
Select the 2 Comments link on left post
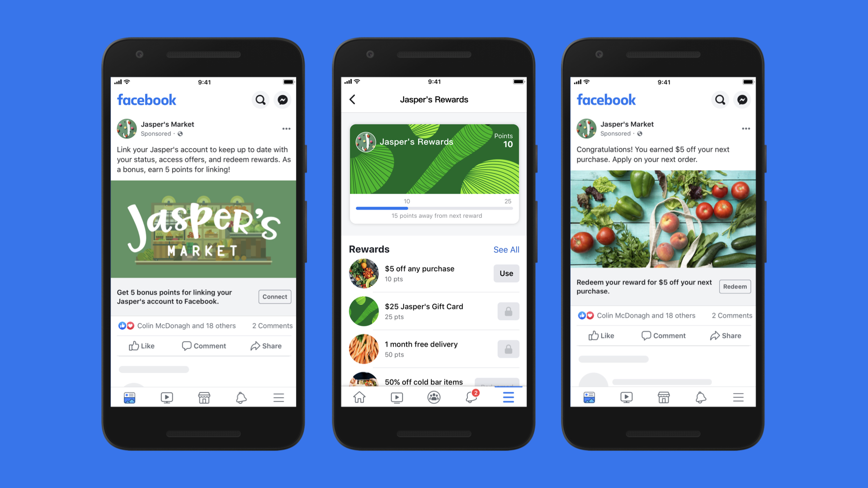(274, 325)
